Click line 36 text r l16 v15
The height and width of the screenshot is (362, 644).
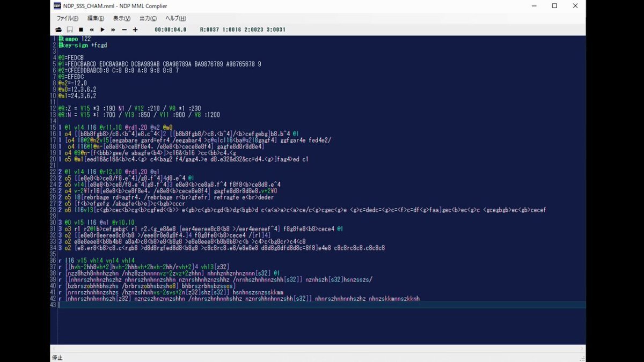click(97, 260)
